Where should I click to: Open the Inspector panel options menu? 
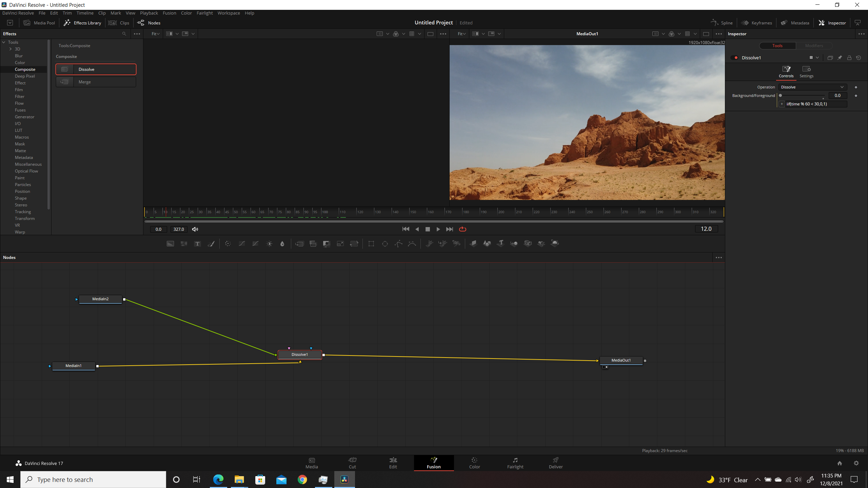[861, 34]
